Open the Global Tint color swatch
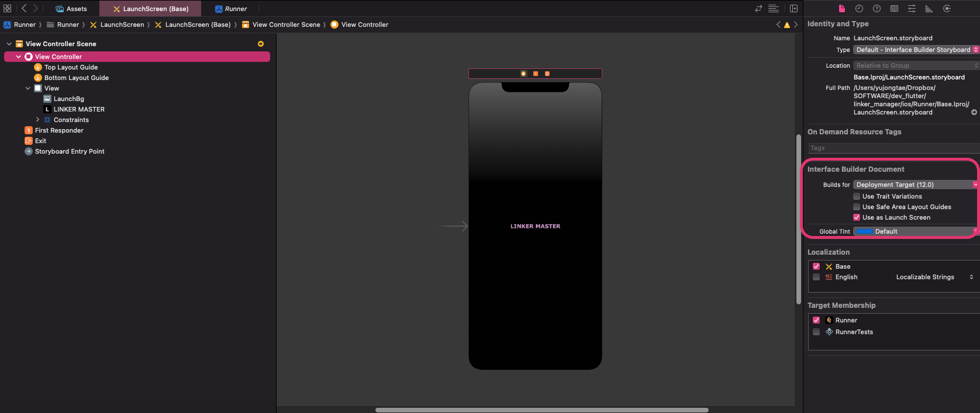This screenshot has height=413, width=980. 864,231
